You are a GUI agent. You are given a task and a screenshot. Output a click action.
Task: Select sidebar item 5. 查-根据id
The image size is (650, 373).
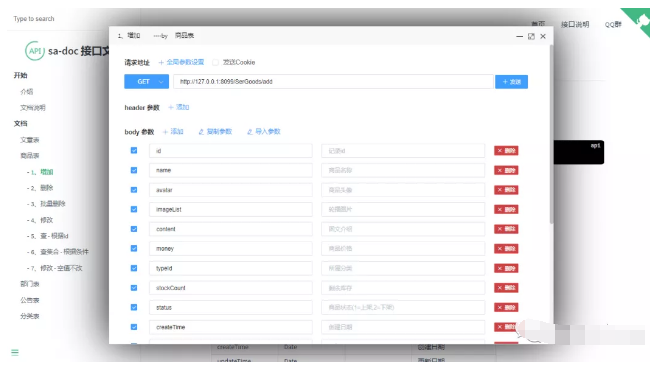pos(48,236)
